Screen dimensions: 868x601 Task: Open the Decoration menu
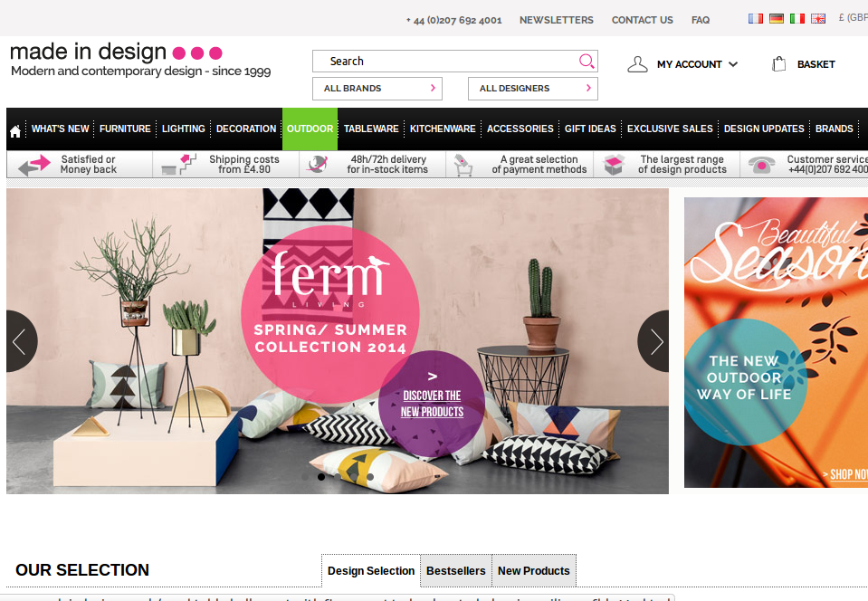(x=246, y=129)
